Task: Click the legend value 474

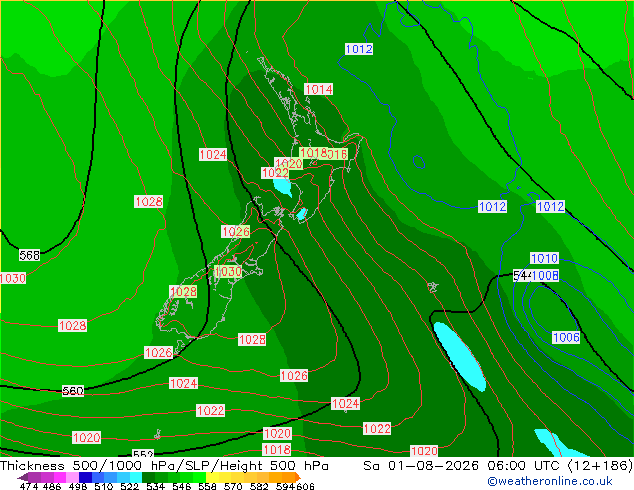Action: click(x=29, y=486)
